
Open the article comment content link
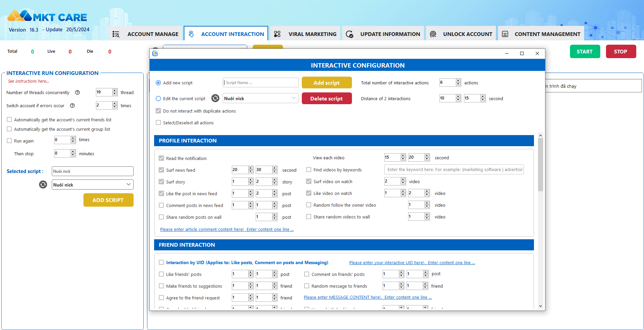tap(227, 230)
